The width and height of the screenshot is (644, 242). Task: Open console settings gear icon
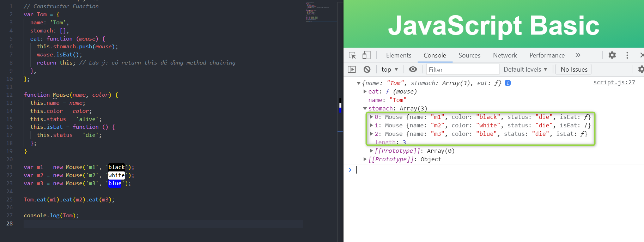(641, 69)
